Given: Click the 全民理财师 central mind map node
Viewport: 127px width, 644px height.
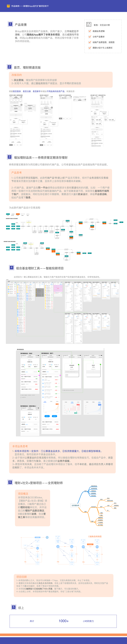Looking at the screenshot, I should coord(75,505).
